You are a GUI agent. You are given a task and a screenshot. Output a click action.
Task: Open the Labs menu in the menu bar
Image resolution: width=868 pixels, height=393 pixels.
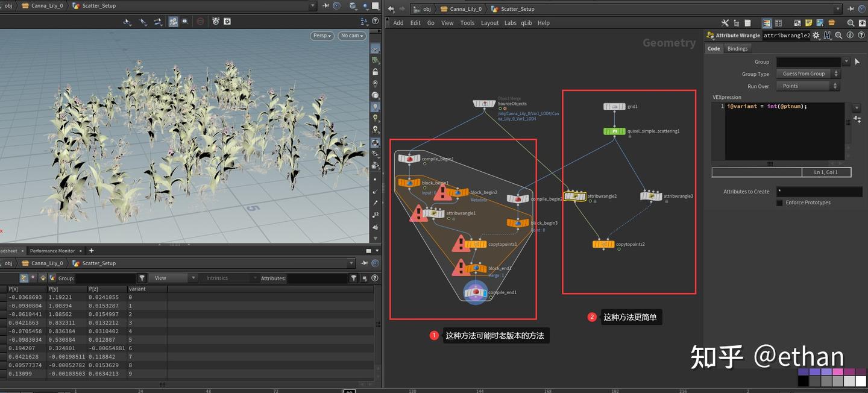click(x=511, y=23)
